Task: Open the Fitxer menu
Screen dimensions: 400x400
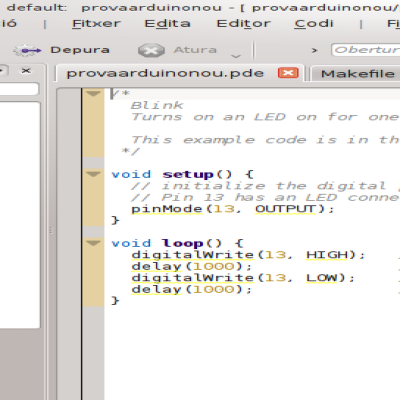Action: click(x=96, y=24)
